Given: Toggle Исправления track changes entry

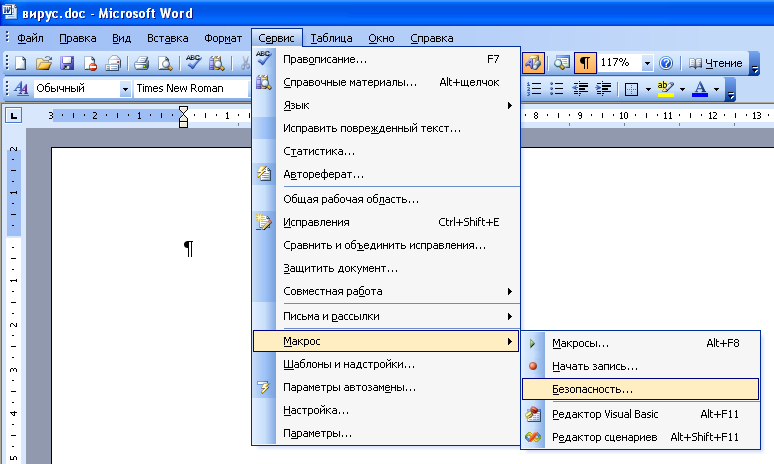Looking at the screenshot, I should 386,222.
